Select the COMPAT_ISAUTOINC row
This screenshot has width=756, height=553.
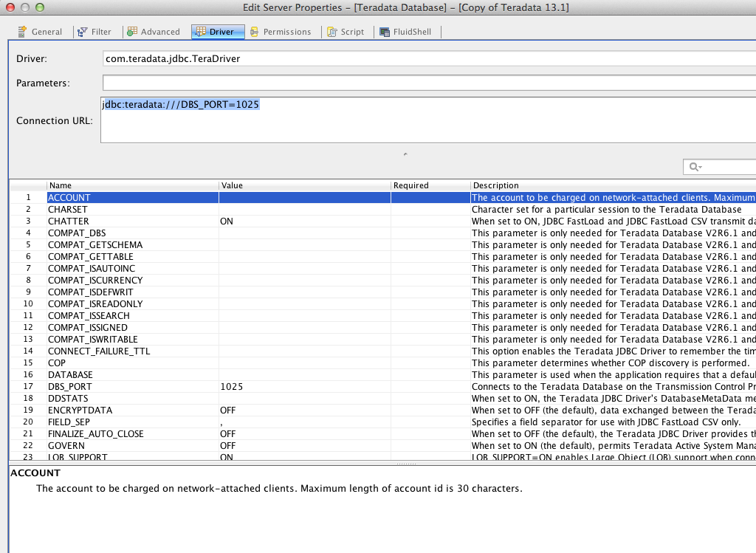(383, 269)
